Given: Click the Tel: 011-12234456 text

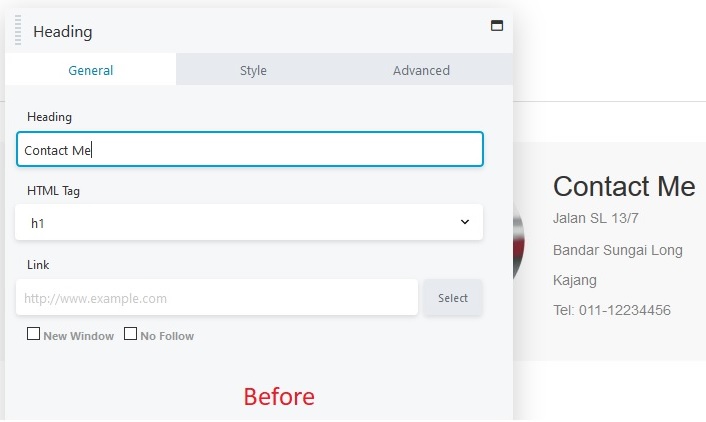Looking at the screenshot, I should click(611, 310).
